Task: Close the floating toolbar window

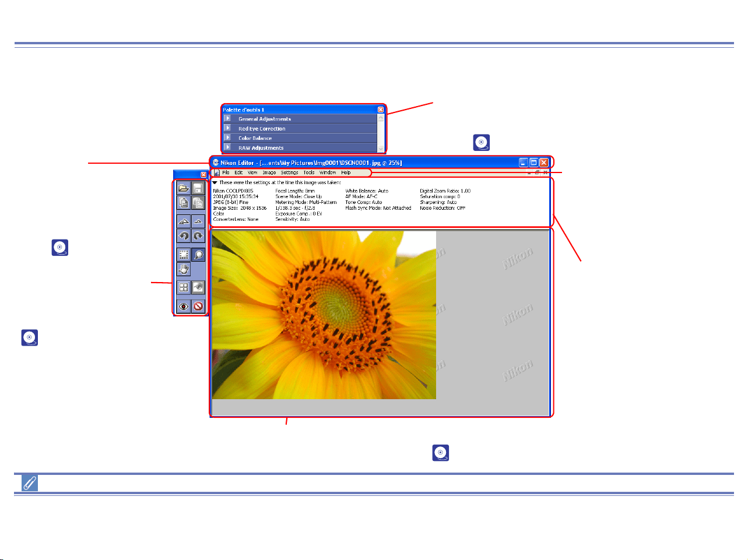Action: coord(203,175)
